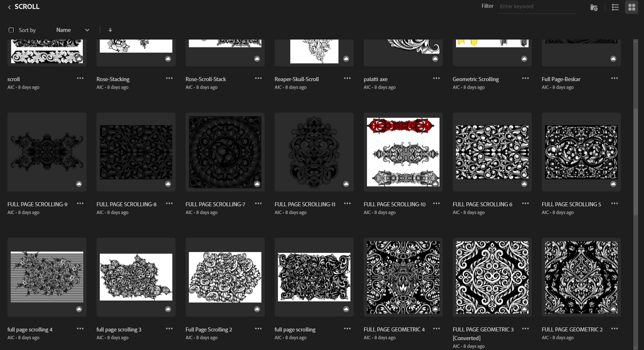This screenshot has width=644, height=350.
Task: Open more options menu for full page scrolling 3
Action: 169,329
